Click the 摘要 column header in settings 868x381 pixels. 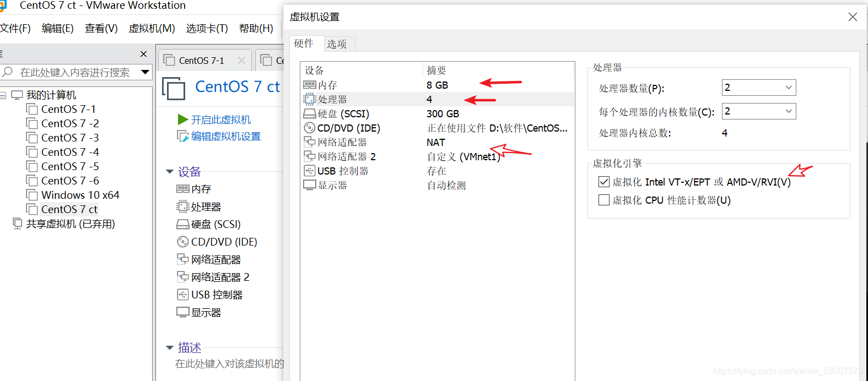[436, 70]
